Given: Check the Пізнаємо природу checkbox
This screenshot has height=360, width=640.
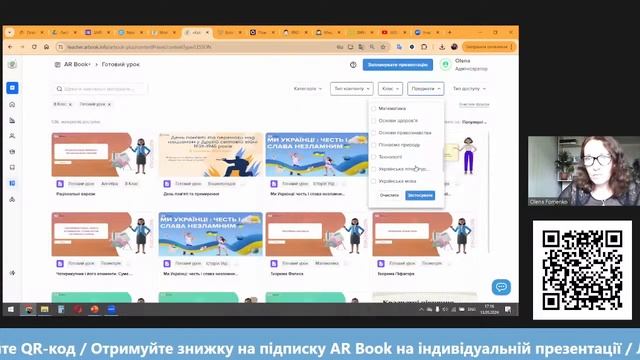Looking at the screenshot, I should coord(373,145).
